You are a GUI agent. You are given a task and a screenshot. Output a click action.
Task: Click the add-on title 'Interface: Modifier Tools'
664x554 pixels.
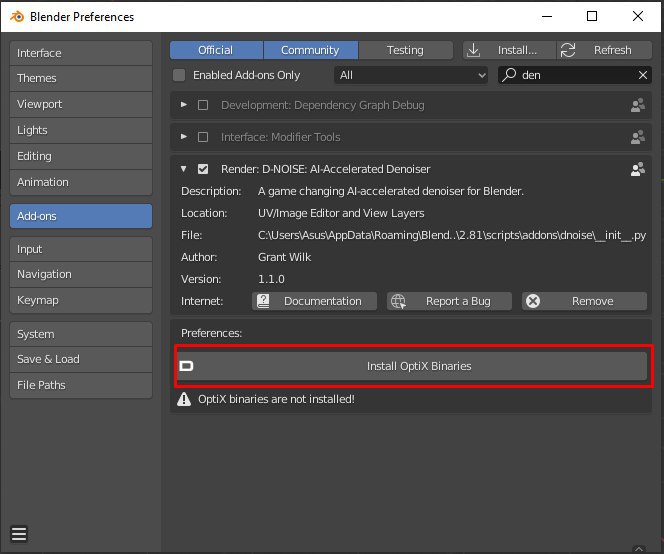(x=280, y=137)
